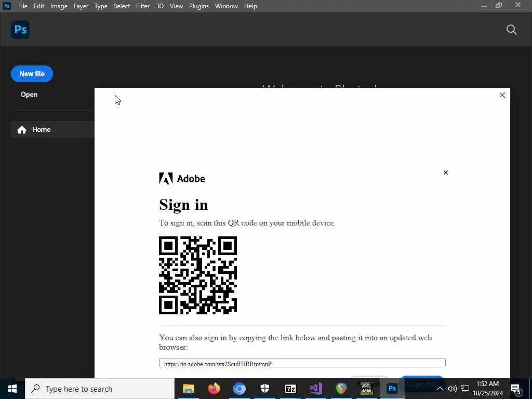Click the volume speaker tray icon
The width and height of the screenshot is (532, 399).
[453, 389]
